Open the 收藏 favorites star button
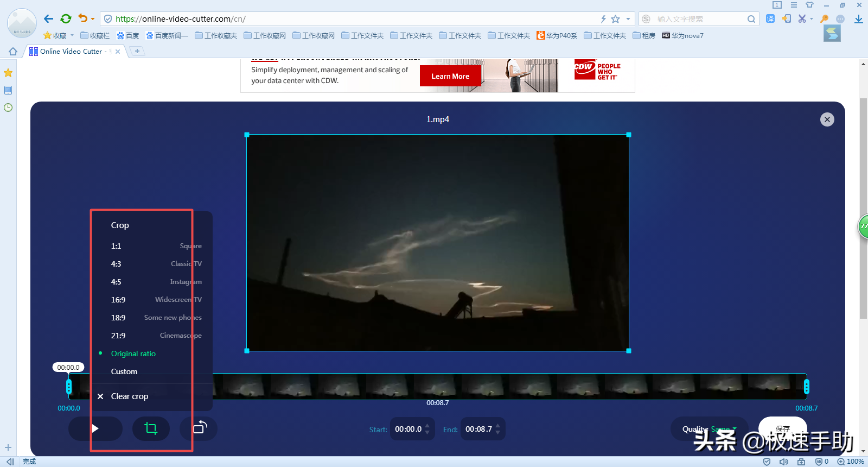This screenshot has width=868, height=467. coord(55,36)
